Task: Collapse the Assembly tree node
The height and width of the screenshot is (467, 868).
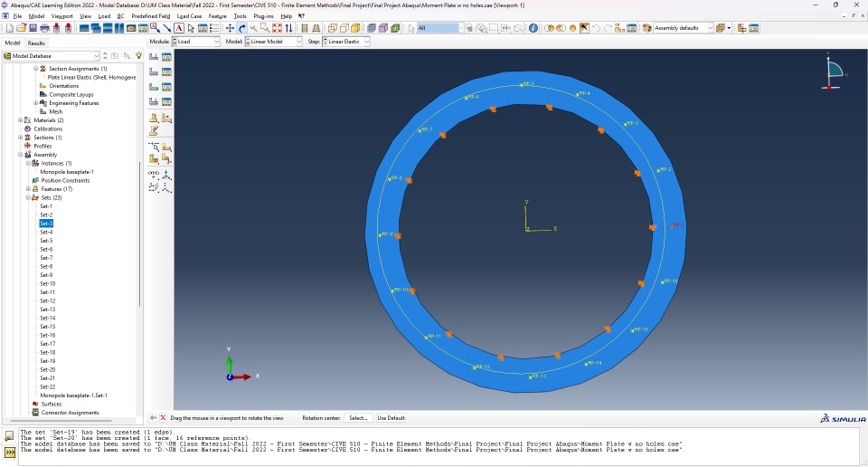Action: pyautogui.click(x=21, y=155)
